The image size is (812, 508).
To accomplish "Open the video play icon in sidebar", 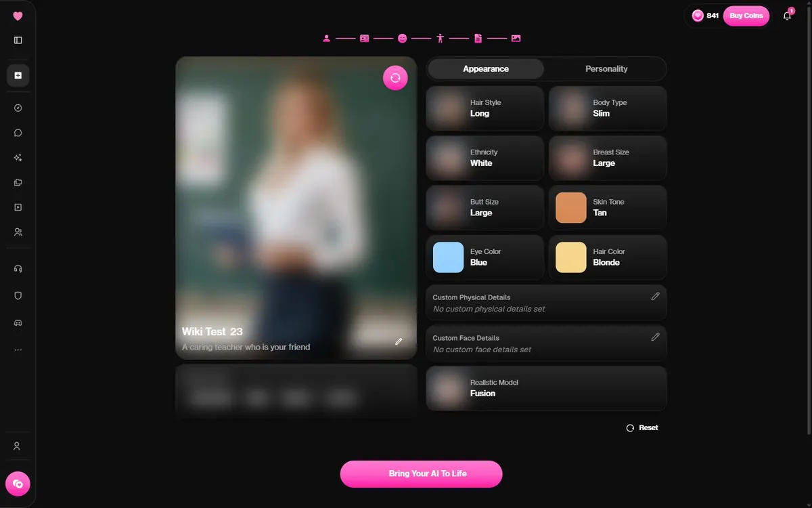I will click(x=18, y=207).
